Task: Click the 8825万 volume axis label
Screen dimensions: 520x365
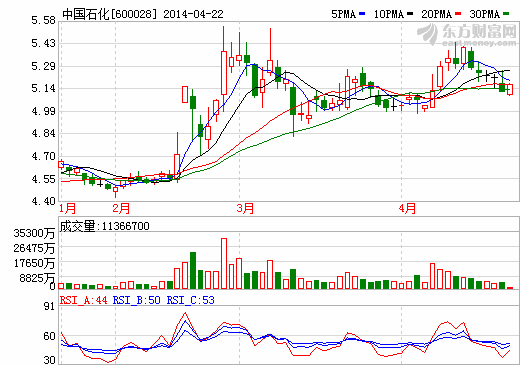Action: [37, 278]
